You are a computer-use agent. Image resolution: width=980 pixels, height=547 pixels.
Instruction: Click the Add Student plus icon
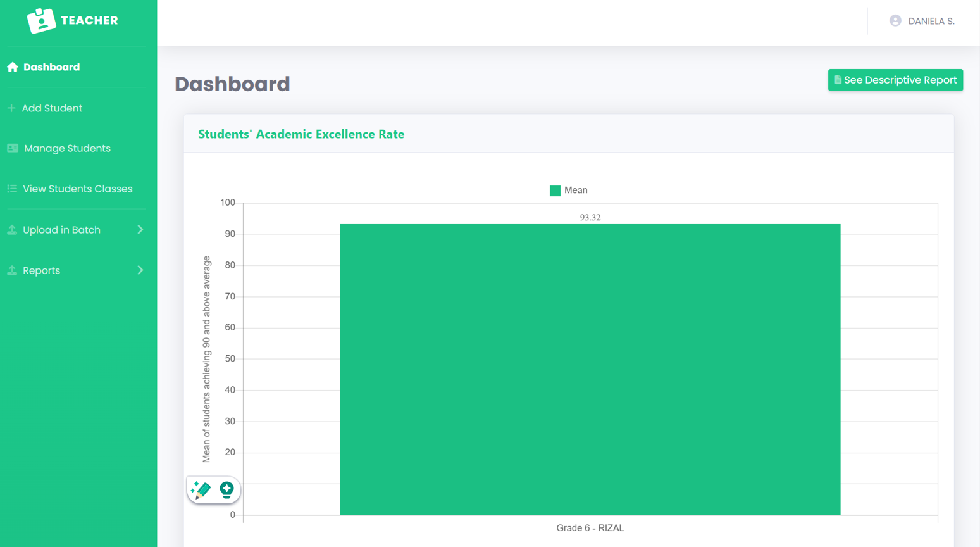(11, 108)
